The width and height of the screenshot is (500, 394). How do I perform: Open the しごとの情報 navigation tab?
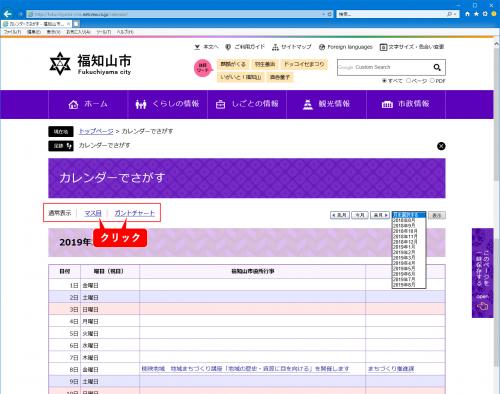click(x=247, y=104)
